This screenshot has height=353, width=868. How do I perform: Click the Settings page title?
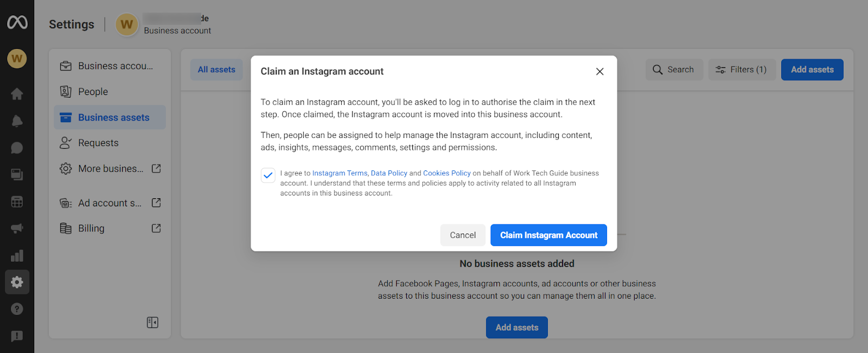pos(72,24)
